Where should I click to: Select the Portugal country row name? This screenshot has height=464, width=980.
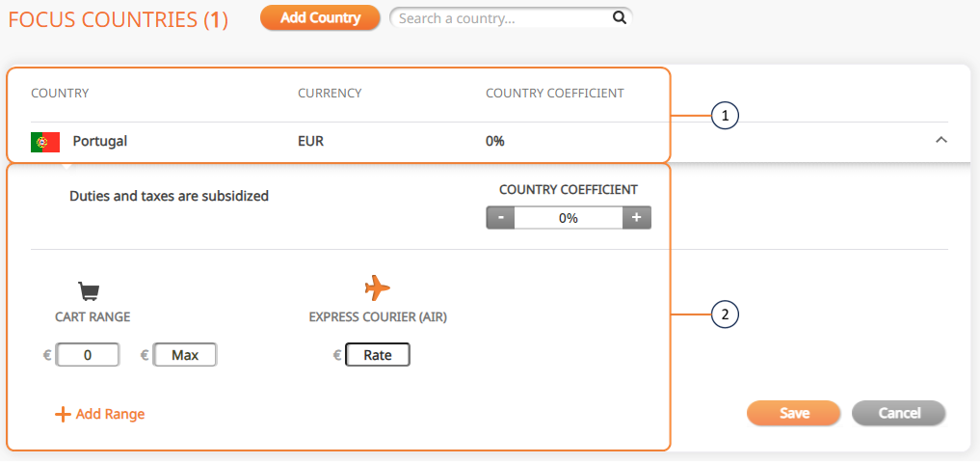pyautogui.click(x=100, y=142)
